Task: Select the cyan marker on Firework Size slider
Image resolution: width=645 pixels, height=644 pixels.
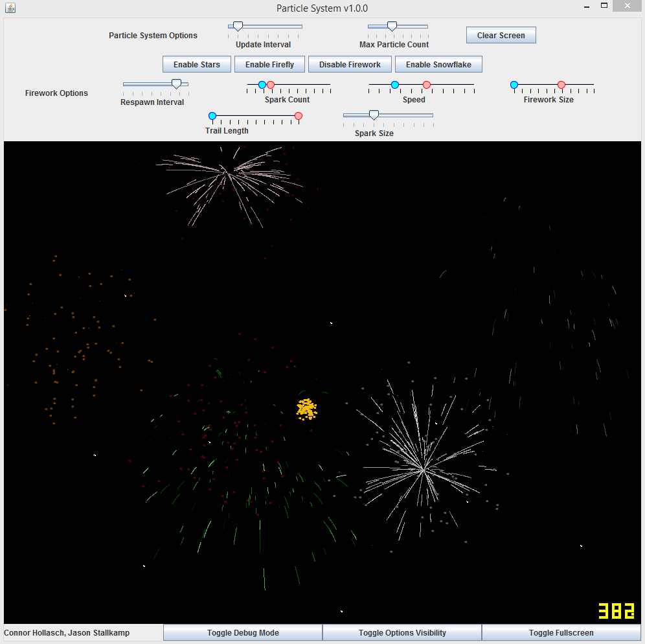Action: click(x=514, y=84)
